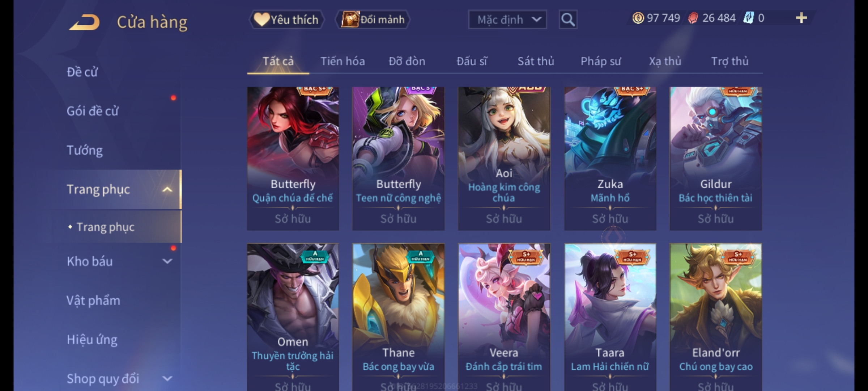Open the Mặc định sort dropdown
The image size is (868, 391).
[507, 20]
